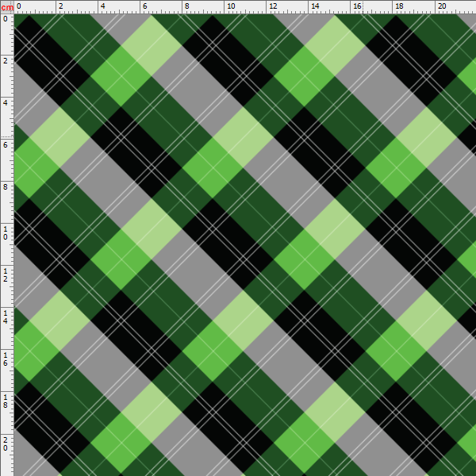Click the 16 label on the horizontal ruler
Screen dimensions: 476x476
[357, 6]
